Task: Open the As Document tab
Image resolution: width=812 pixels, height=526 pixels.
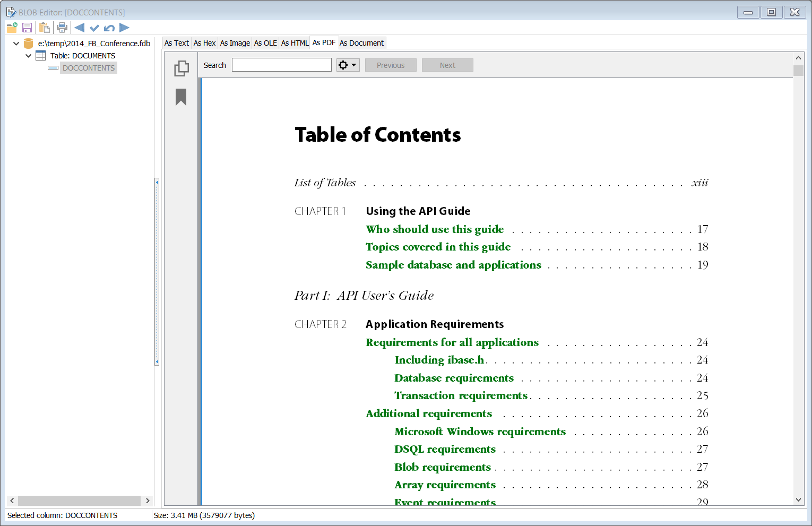Action: [x=361, y=43]
